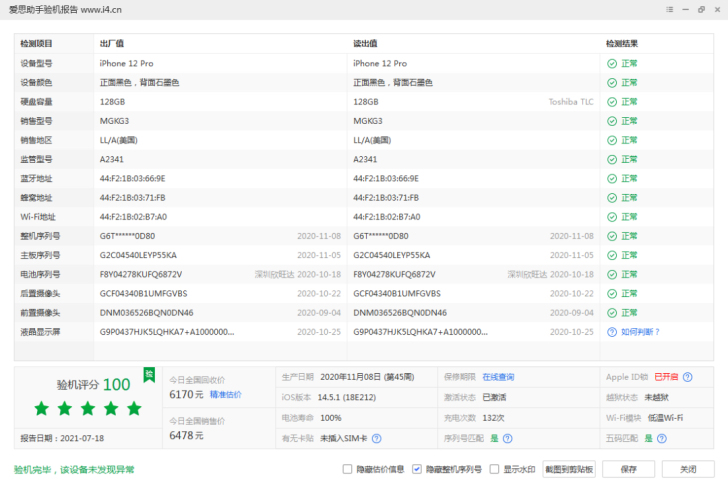728x493 pixels.
Task: Select factory serial G2C04540LEYP55KA
Action: tap(138, 255)
